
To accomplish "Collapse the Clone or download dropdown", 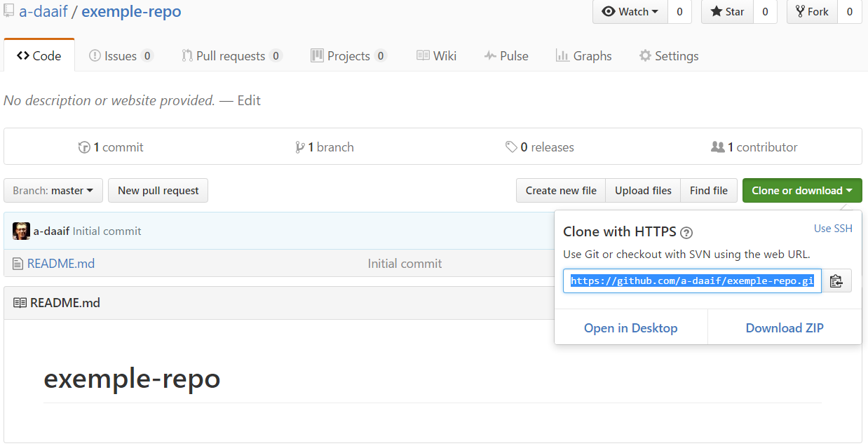I will click(x=801, y=191).
